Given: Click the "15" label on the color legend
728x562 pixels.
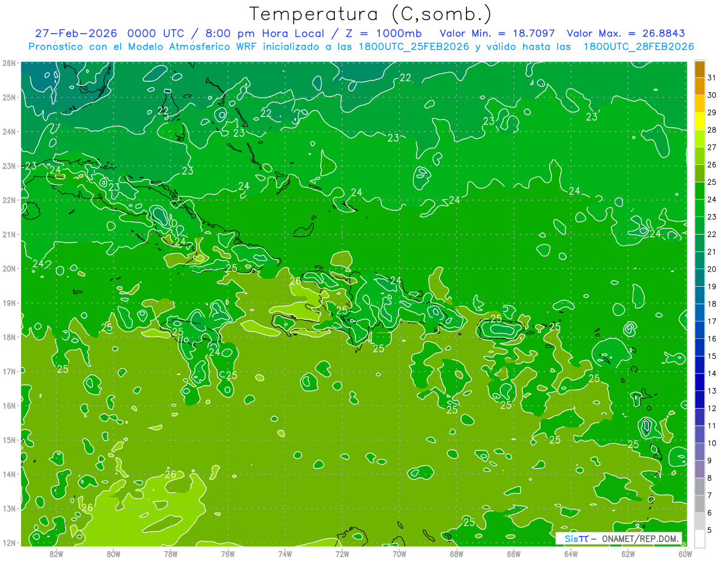Looking at the screenshot, I should tap(712, 356).
